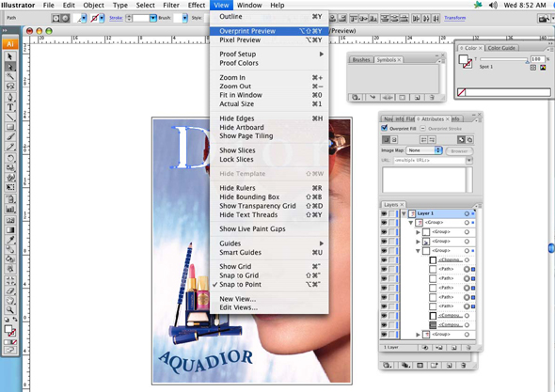Toggle the Overprint Stroke checkbox
Image resolution: width=555 pixels, height=392 pixels.
[423, 128]
